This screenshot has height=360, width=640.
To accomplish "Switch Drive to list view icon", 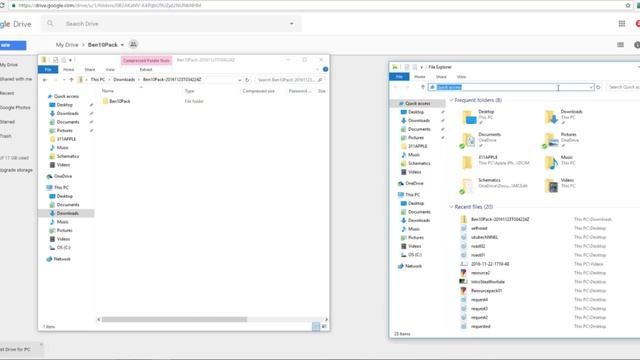I will coord(620,45).
